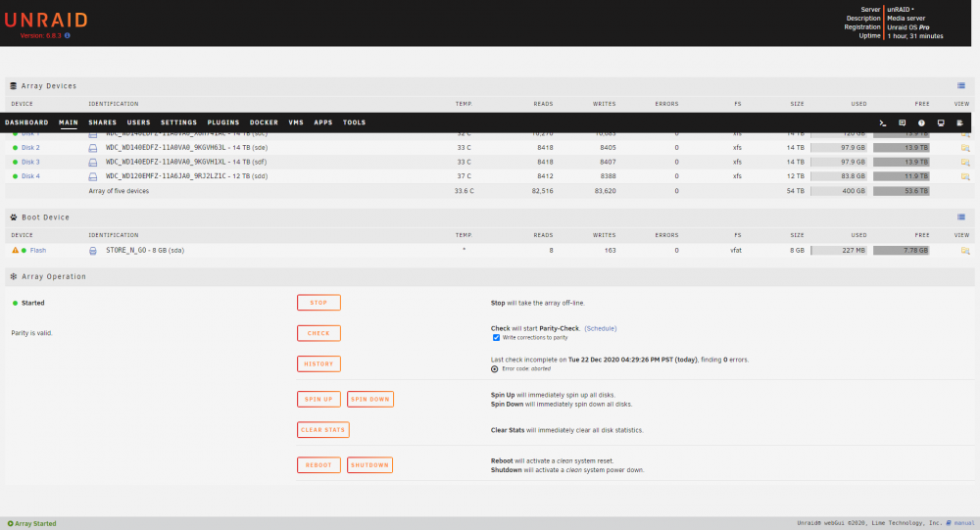Click the Shutdown button
The image size is (980, 530).
pyautogui.click(x=370, y=465)
